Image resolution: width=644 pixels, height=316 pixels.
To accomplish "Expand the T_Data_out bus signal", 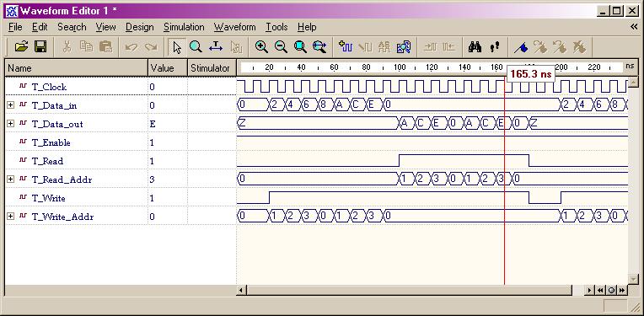I will pos(10,124).
